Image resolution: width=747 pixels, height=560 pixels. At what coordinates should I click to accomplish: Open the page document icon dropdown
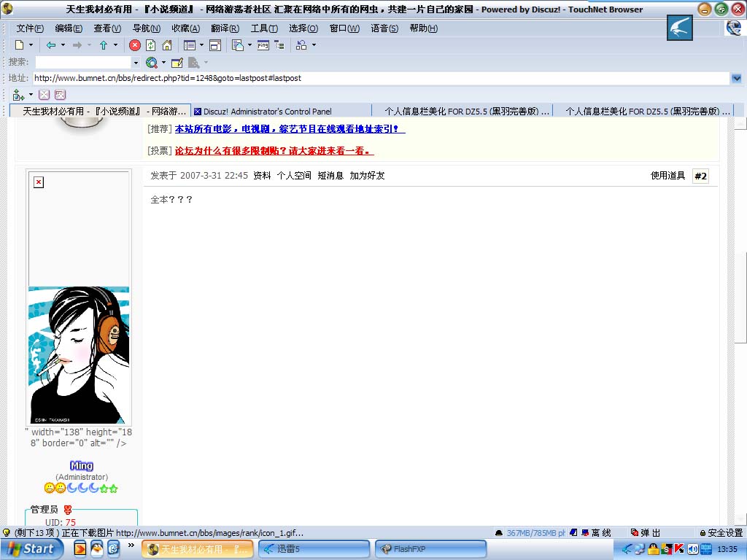pyautogui.click(x=249, y=45)
